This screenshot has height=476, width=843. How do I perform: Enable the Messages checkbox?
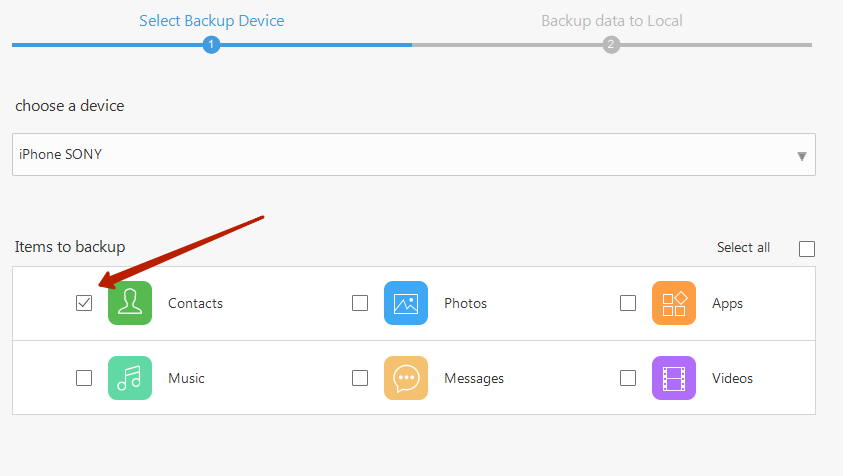click(360, 378)
